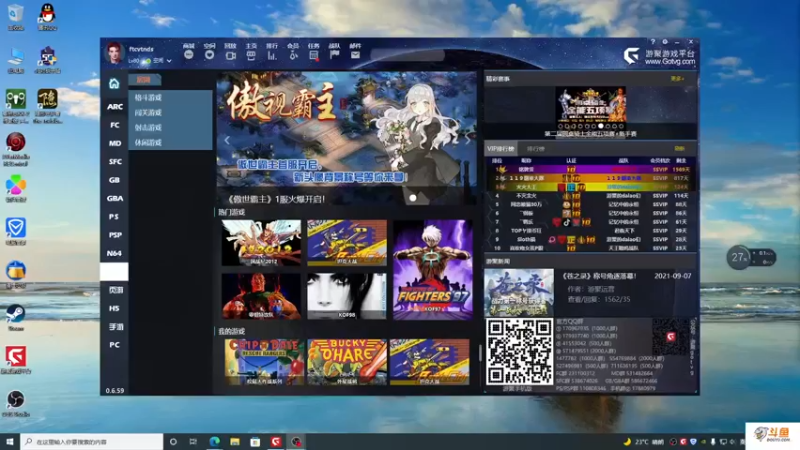Open the settings gear icon in title bar

[665, 42]
